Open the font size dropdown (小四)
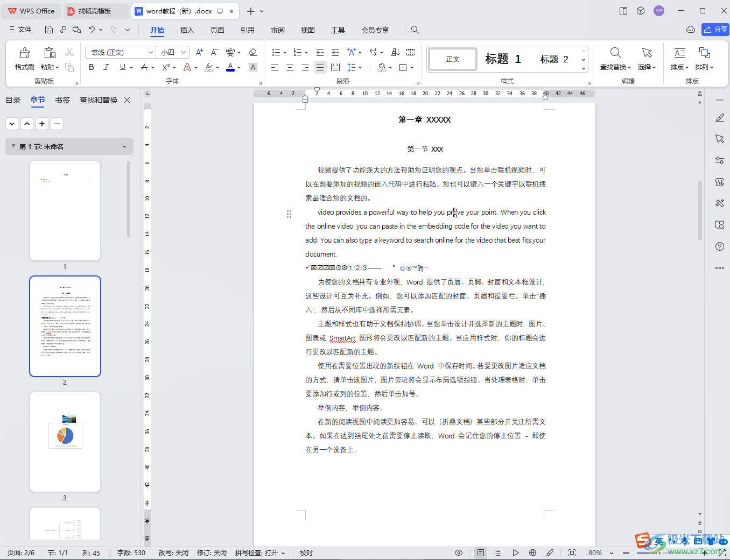The image size is (730, 560). coord(184,52)
